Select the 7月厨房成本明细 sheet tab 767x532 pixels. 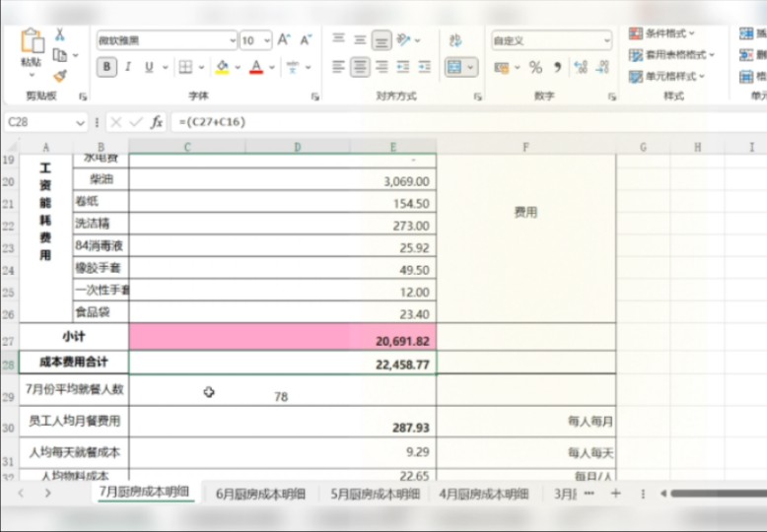144,492
